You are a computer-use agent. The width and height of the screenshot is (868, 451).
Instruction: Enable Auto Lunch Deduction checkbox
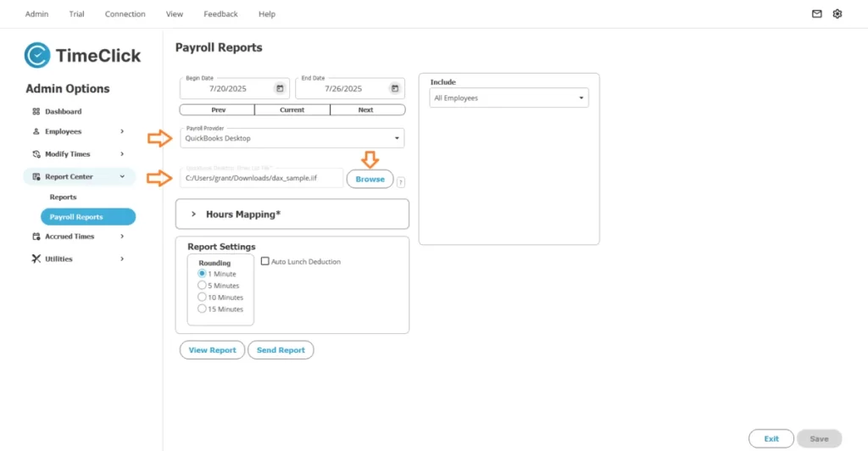265,261
